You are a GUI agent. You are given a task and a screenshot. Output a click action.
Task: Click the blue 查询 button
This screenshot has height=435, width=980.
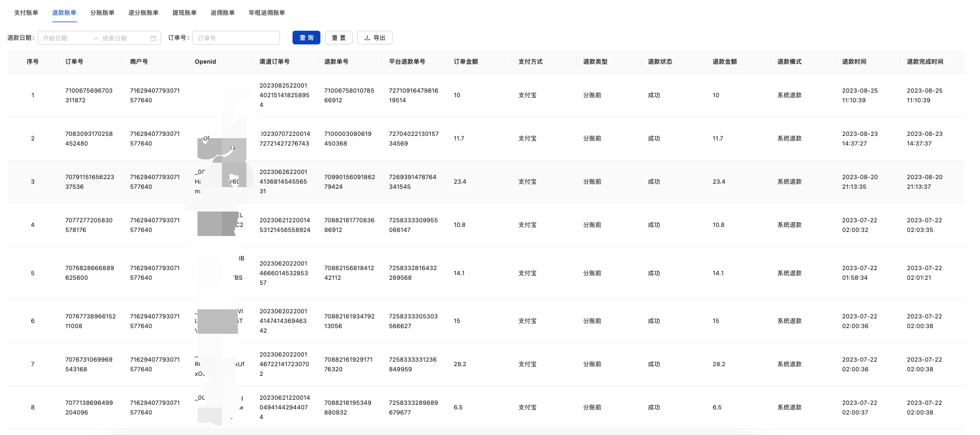tap(306, 38)
